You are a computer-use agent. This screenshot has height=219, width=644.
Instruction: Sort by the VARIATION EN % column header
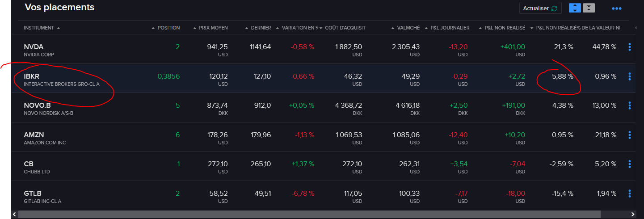tap(297, 28)
